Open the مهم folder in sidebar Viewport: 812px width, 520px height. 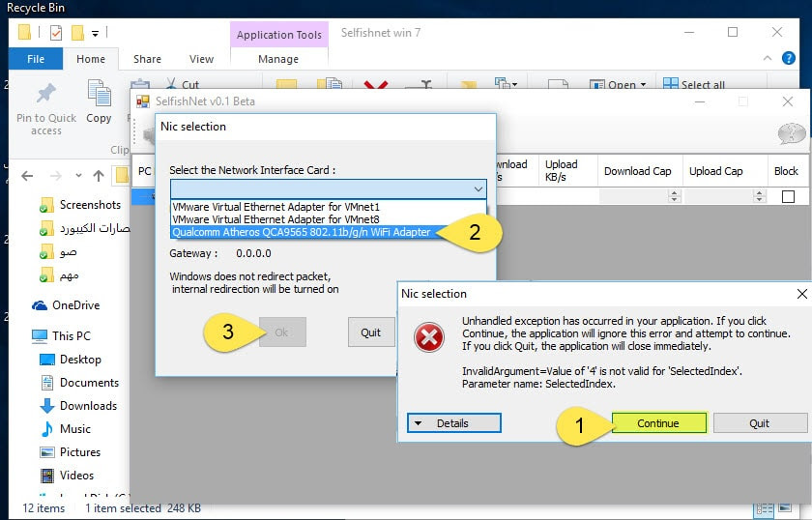[x=59, y=276]
